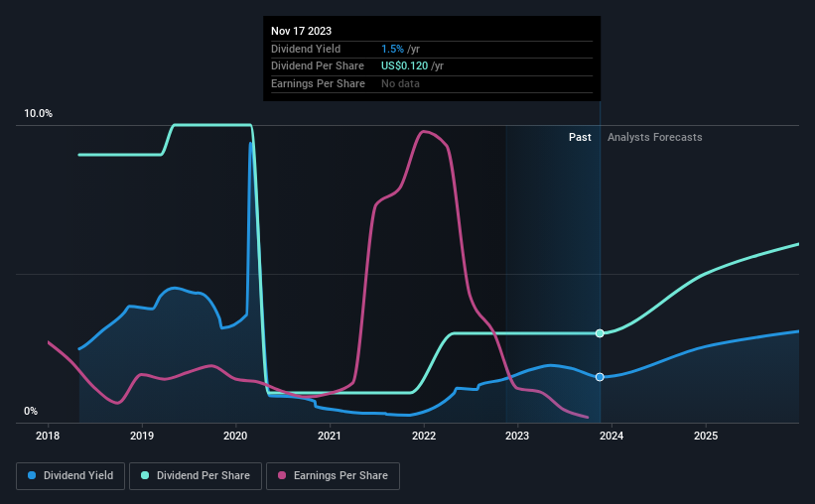Click the 2019 x-axis label
815x504 pixels.
[x=141, y=436]
